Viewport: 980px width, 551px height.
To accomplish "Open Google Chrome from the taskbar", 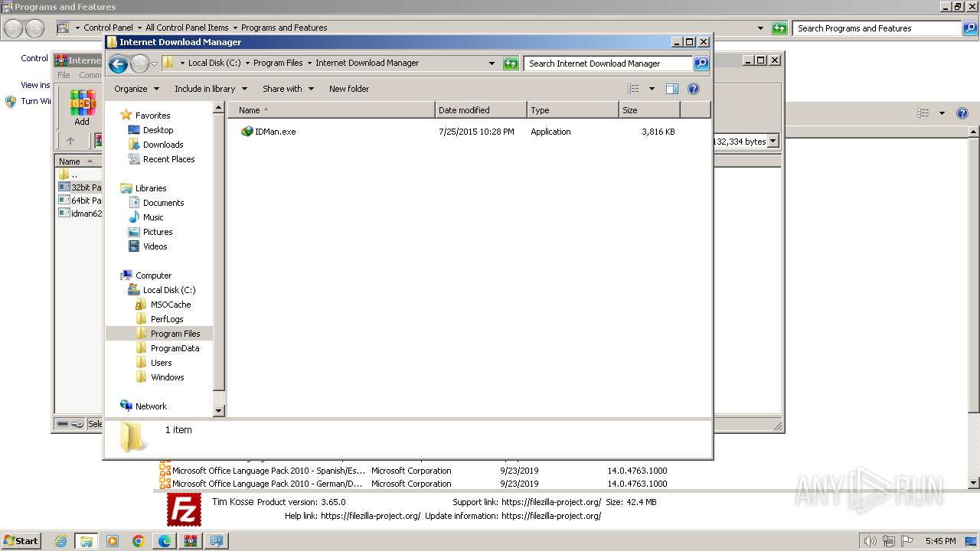I will [x=139, y=541].
